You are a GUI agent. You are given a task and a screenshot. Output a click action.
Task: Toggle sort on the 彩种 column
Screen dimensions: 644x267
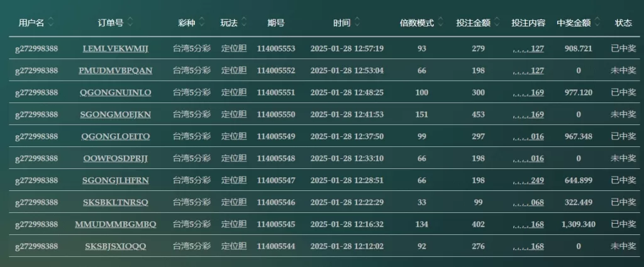point(201,22)
